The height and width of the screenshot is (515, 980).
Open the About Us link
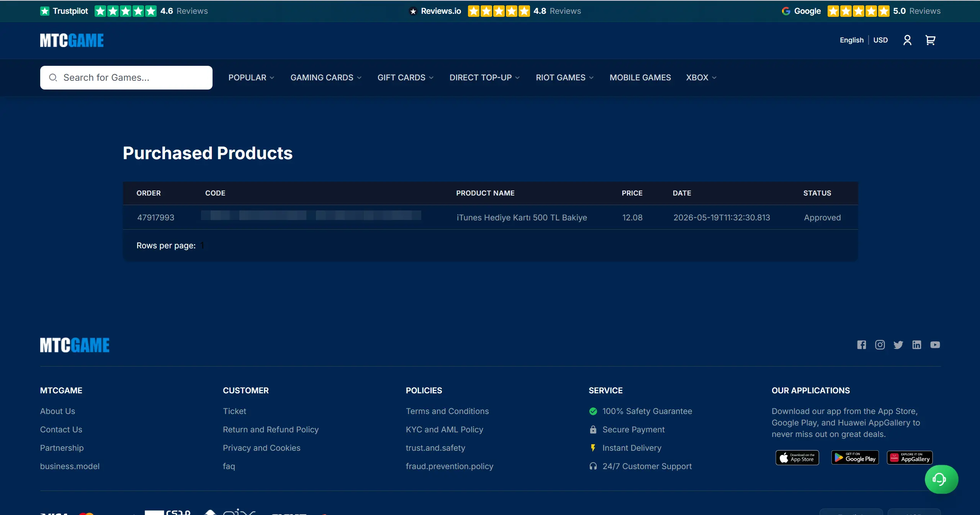click(57, 411)
